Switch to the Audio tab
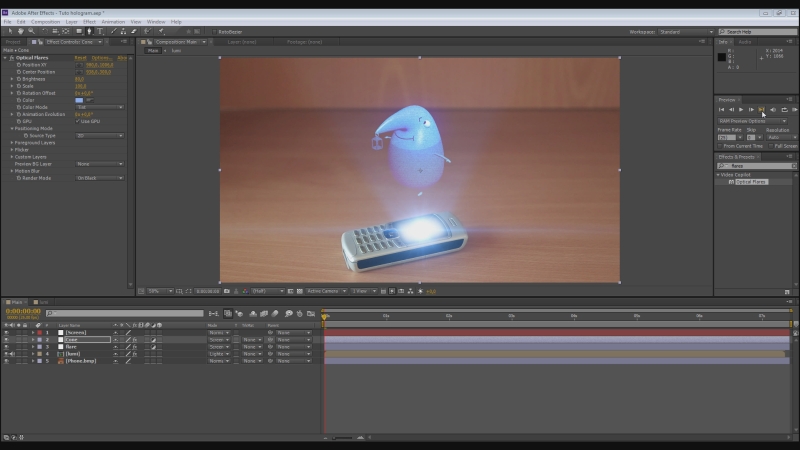The image size is (800, 450). pos(745,42)
